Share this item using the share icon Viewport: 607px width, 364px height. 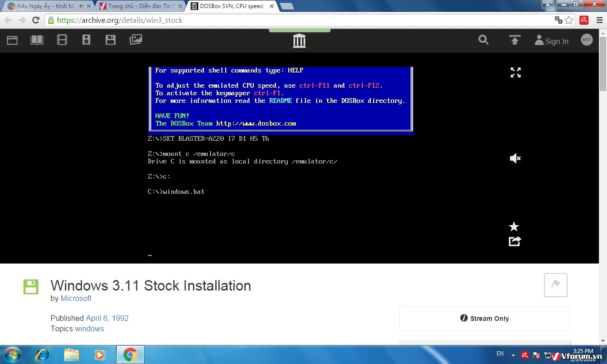pos(515,241)
